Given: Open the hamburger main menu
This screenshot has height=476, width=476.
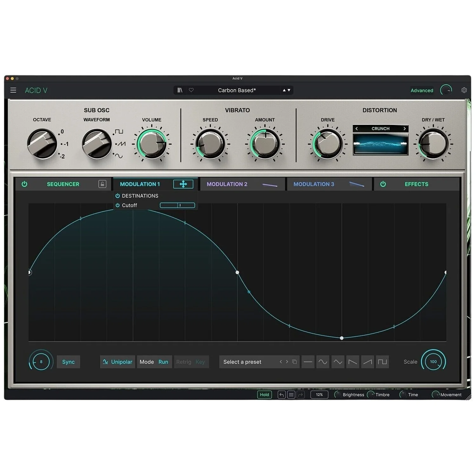Looking at the screenshot, I should tap(13, 90).
